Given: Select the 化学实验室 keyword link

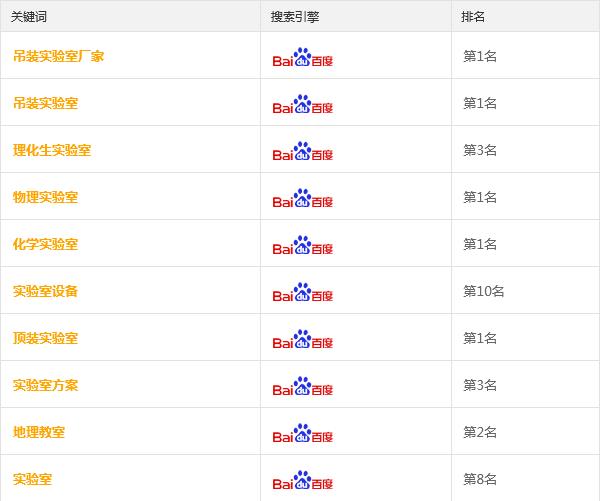Looking at the screenshot, I should [x=46, y=244].
